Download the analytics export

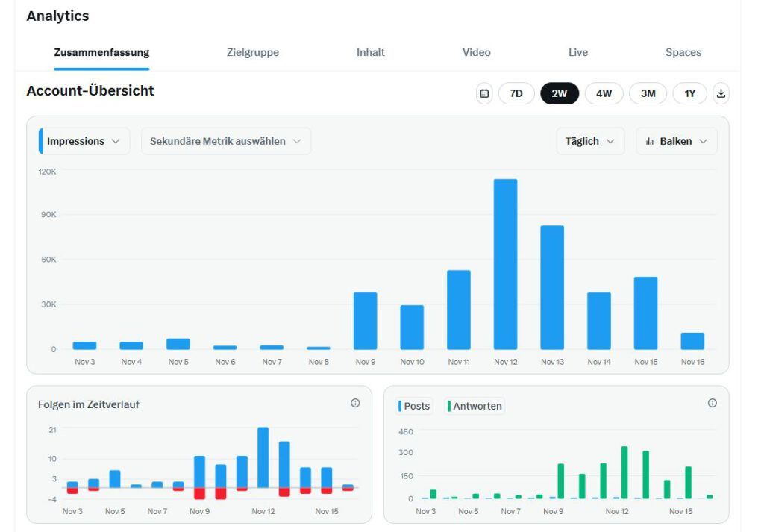pyautogui.click(x=721, y=93)
